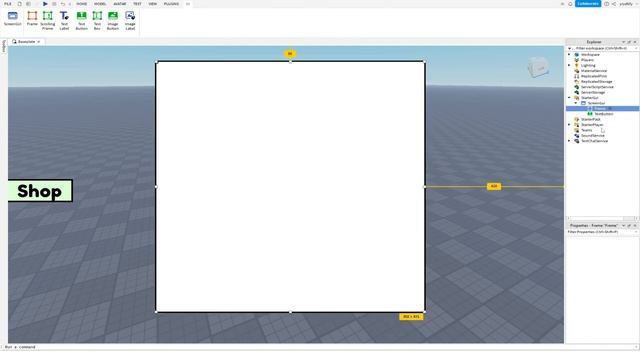Select the highlighted Frame item in Explorer

(x=602, y=109)
